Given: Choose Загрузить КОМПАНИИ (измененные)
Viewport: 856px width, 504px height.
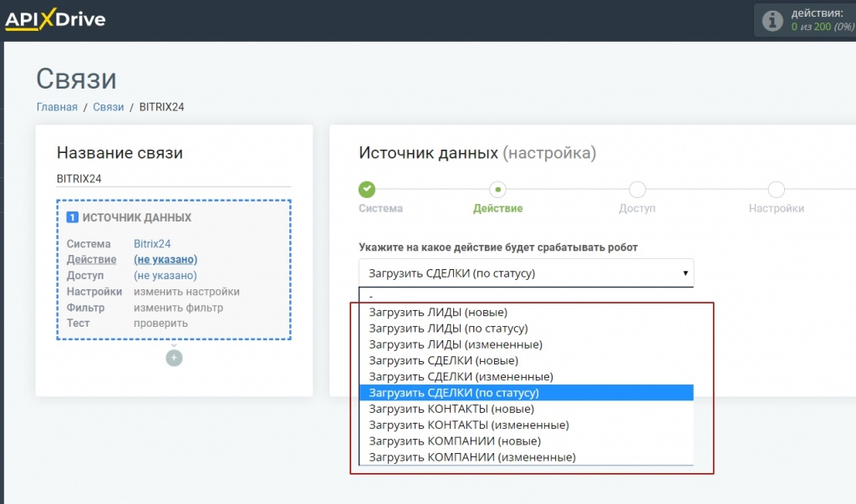Looking at the screenshot, I should click(x=527, y=457).
